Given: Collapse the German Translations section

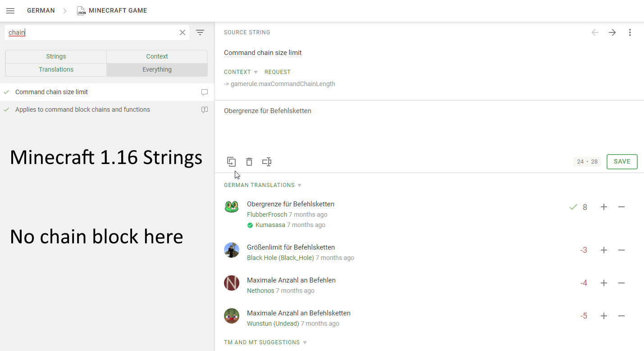Looking at the screenshot, I should (x=263, y=185).
